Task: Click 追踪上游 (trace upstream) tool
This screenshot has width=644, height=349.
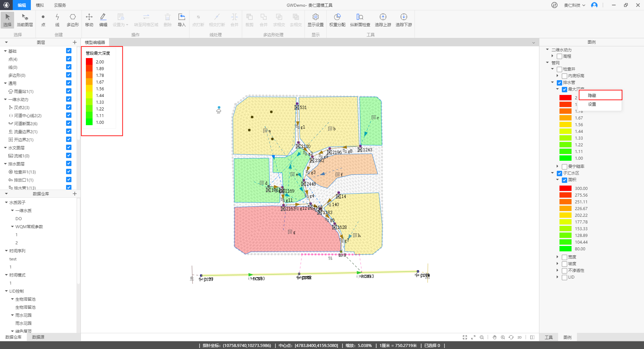Action: pyautogui.click(x=383, y=20)
